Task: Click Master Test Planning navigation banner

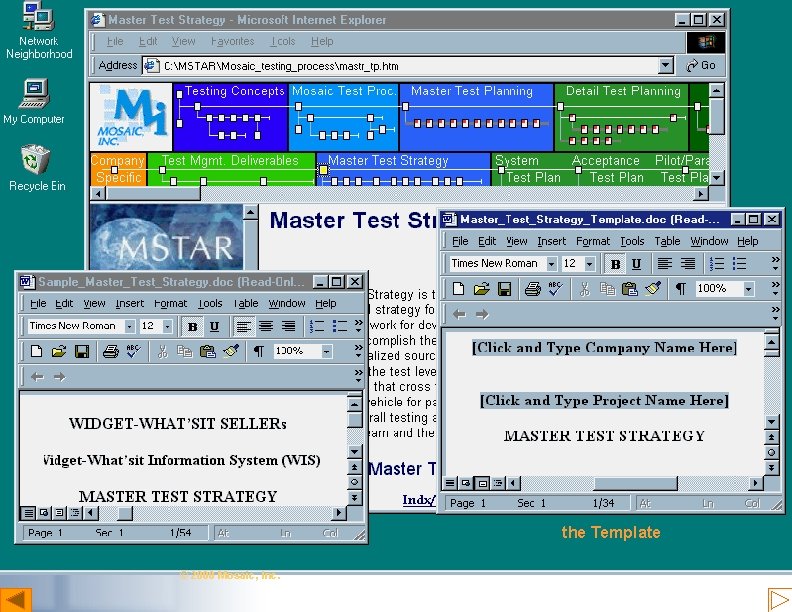Action: point(476,117)
